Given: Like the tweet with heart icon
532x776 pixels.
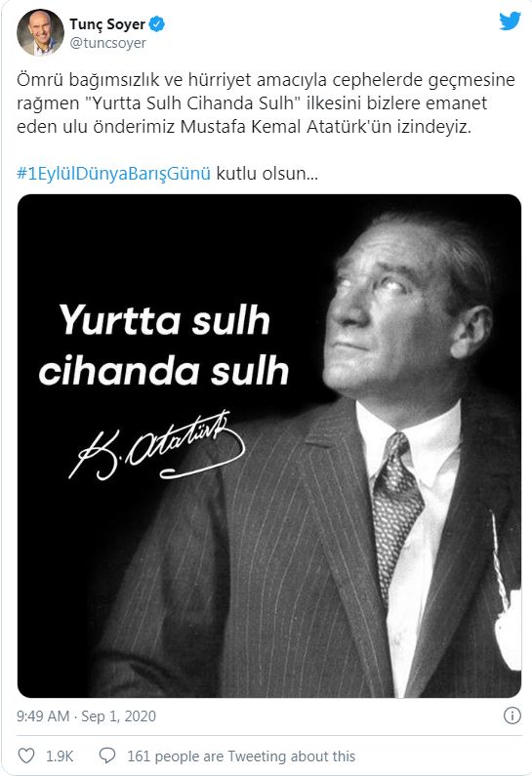Looking at the screenshot, I should [26, 756].
